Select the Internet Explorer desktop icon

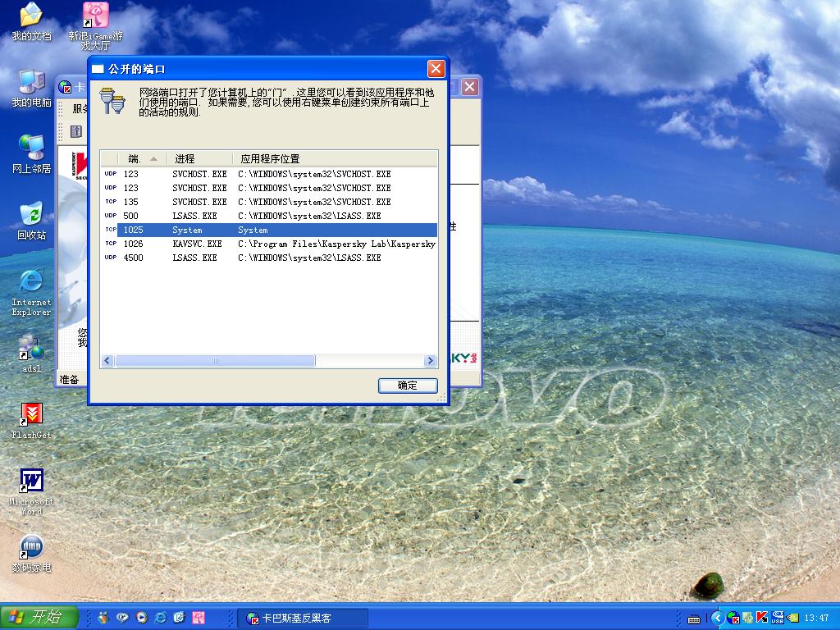[x=31, y=293]
